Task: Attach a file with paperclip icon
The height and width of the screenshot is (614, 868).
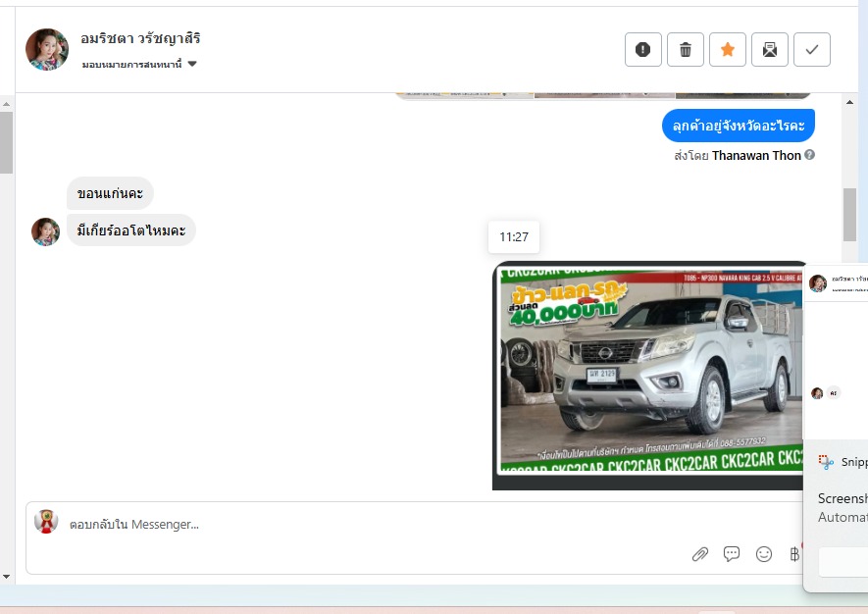Action: [x=700, y=553]
